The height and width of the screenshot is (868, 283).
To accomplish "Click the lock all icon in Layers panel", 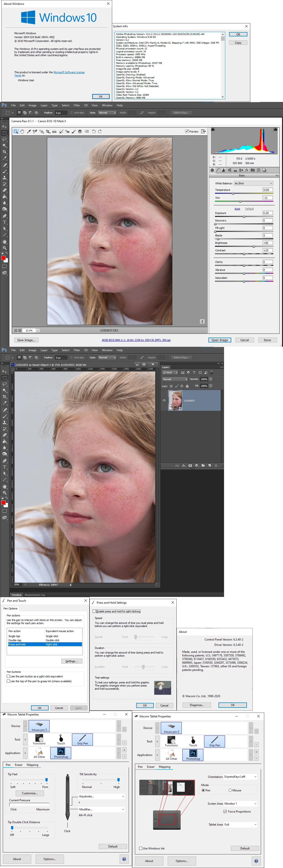I will point(187,386).
